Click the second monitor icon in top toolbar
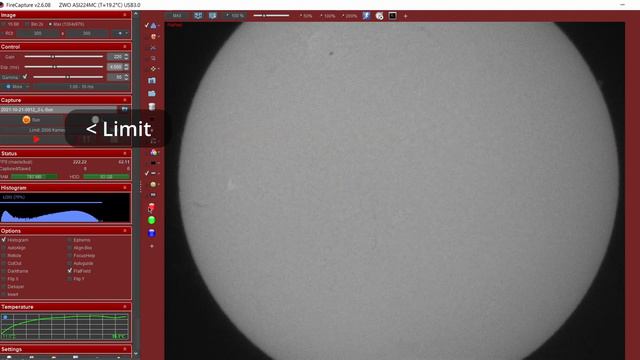Image resolution: width=640 pixels, height=360 pixels. pos(213,16)
